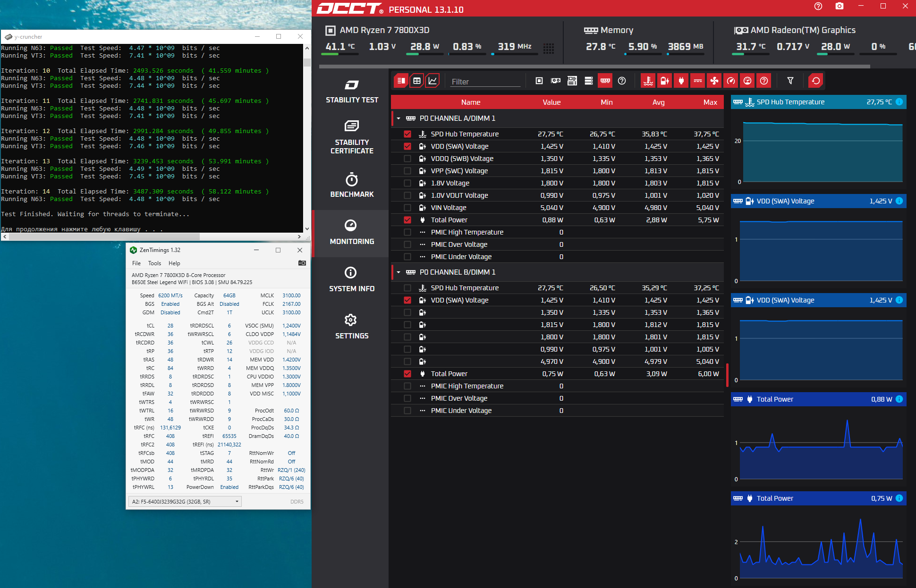The width and height of the screenshot is (916, 588).
Task: Click the AMD Ryzen 7 7800X3D header
Action: click(x=378, y=30)
